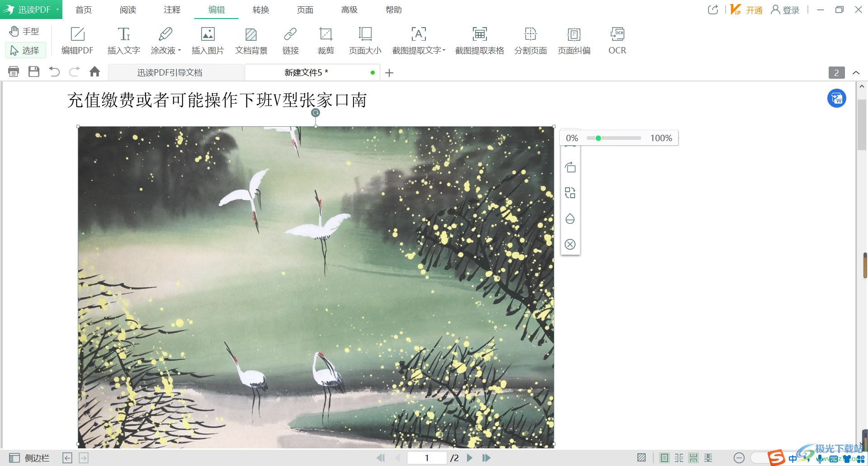Screen dimensions: 868x466
Task: Toggle the 侧边栏 sidebar
Action: (x=29, y=458)
